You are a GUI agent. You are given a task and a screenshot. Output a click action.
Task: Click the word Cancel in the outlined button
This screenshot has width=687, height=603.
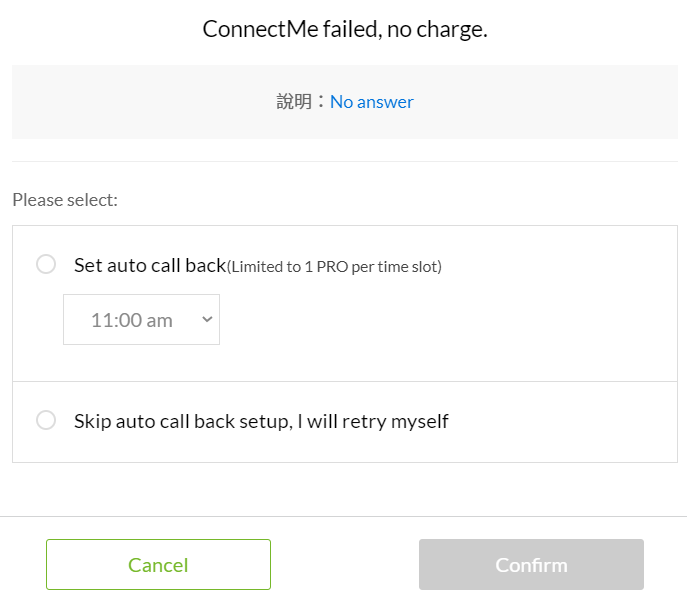pos(158,565)
